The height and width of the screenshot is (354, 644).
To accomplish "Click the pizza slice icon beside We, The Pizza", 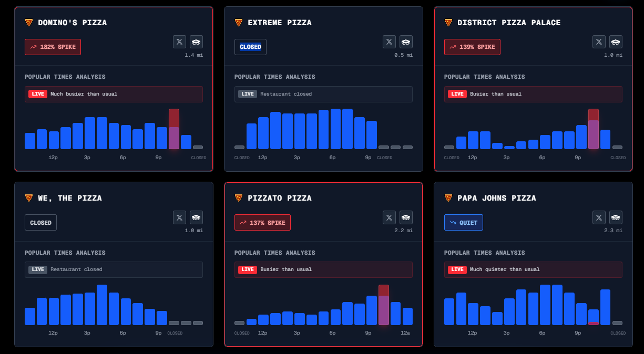I will click(x=29, y=198).
